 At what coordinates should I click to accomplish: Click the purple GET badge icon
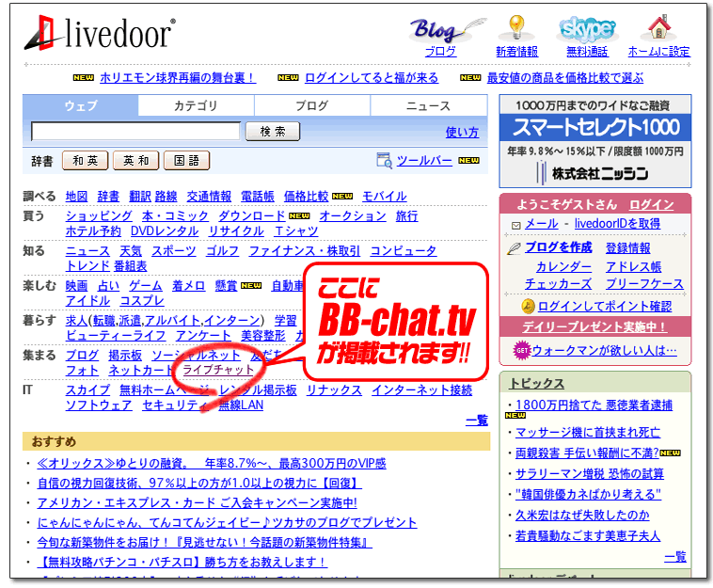(x=522, y=350)
